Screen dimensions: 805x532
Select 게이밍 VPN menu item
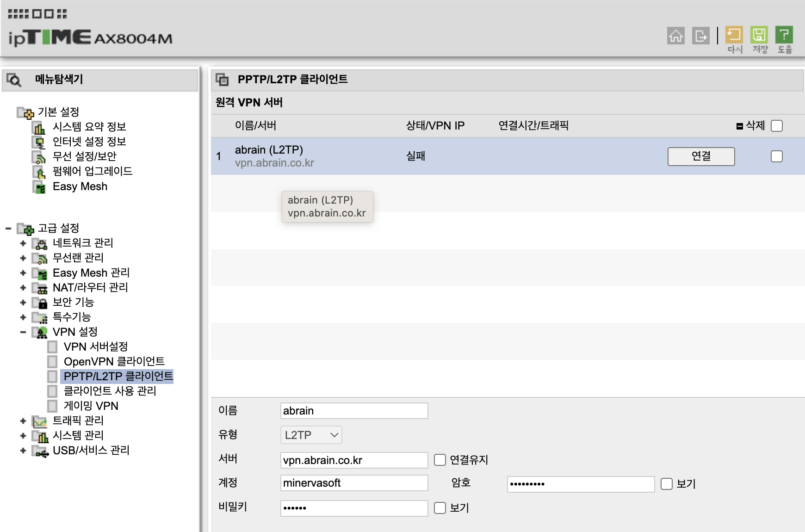(91, 406)
